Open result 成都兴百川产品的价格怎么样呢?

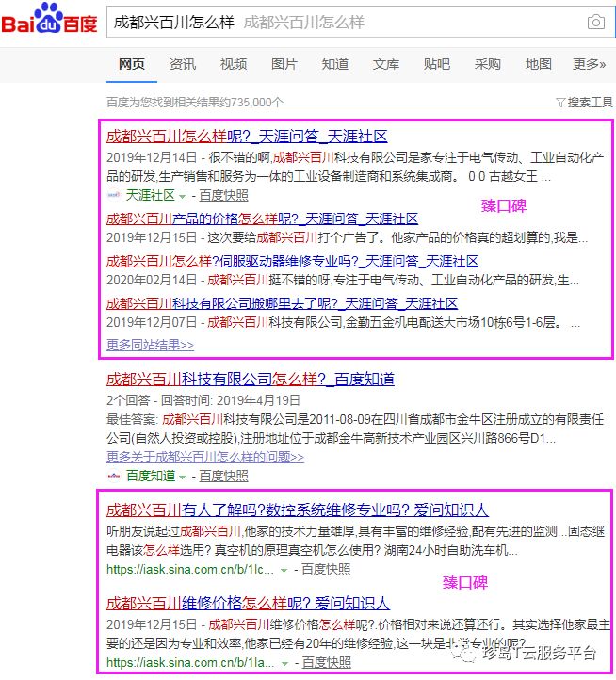pyautogui.click(x=262, y=219)
